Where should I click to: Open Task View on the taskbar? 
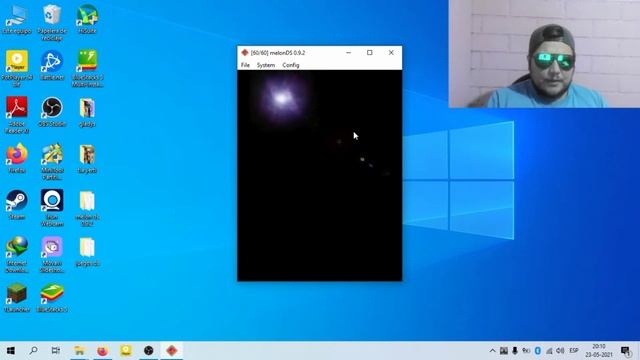(56, 351)
